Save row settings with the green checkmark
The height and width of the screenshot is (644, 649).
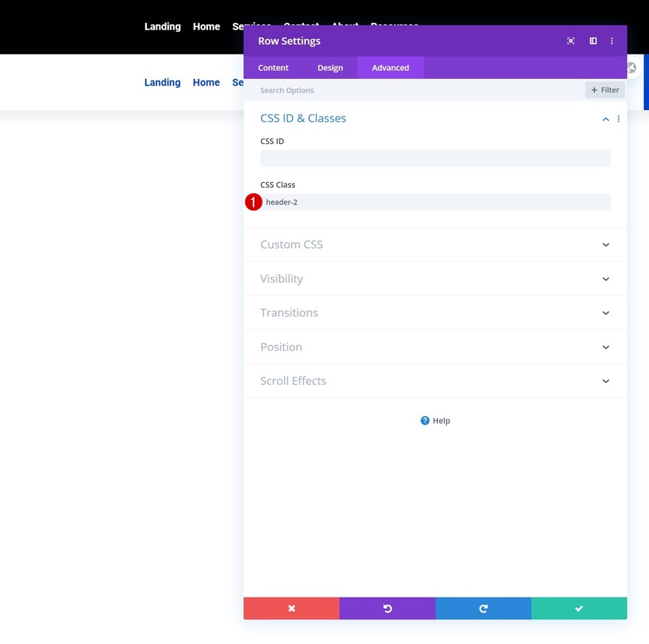579,608
